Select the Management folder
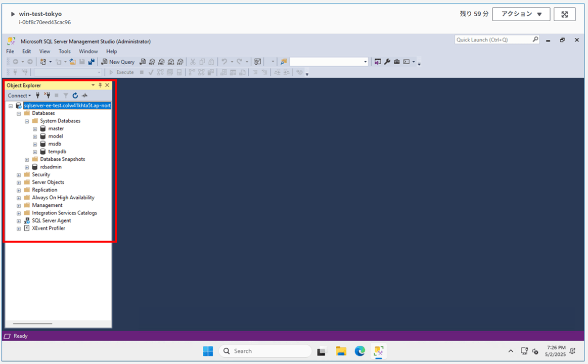 tap(47, 205)
